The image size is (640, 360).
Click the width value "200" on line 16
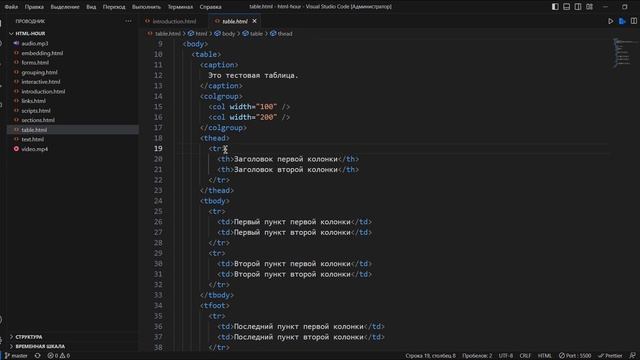(266, 117)
